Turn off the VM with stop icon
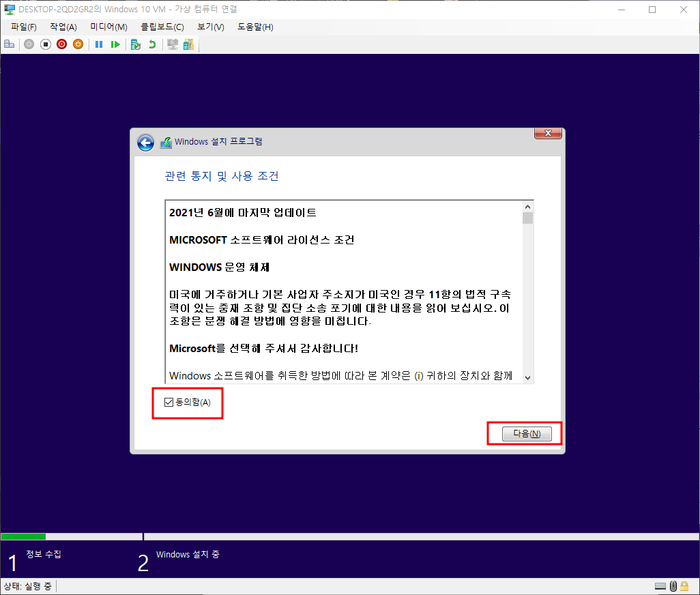 [46, 44]
